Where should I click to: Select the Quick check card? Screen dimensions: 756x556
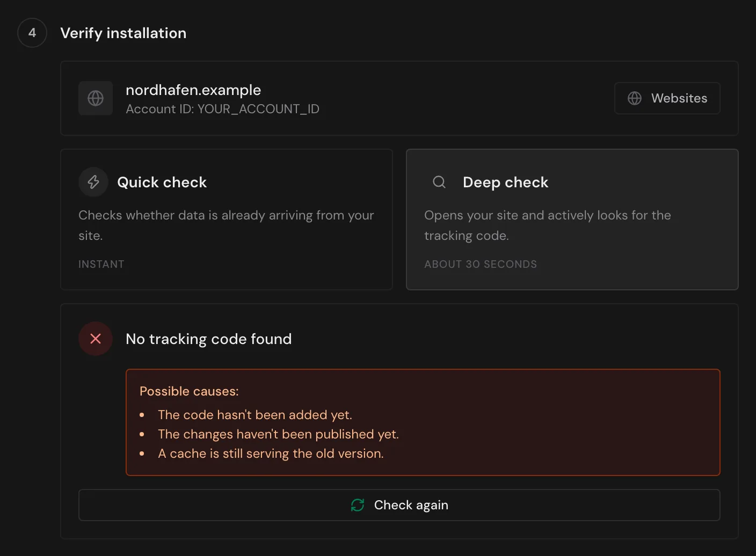[x=227, y=220]
